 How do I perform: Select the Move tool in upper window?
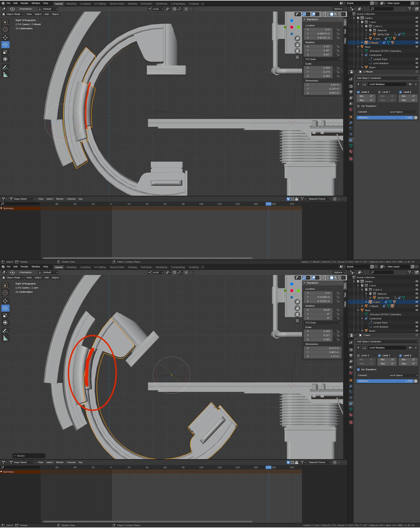click(x=5, y=37)
